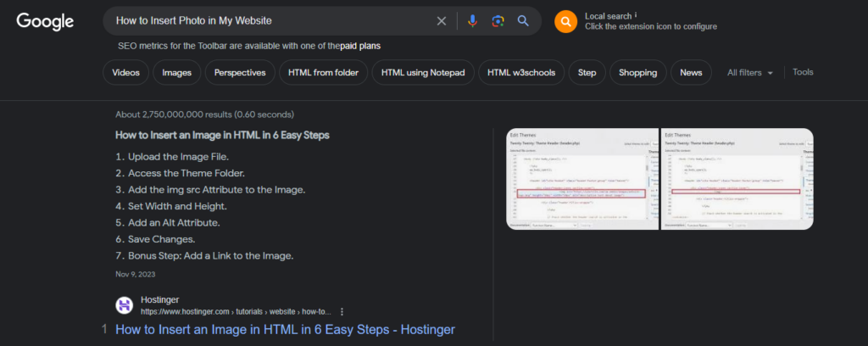The width and height of the screenshot is (868, 346).
Task: Click the Google logo
Action: coord(45,21)
